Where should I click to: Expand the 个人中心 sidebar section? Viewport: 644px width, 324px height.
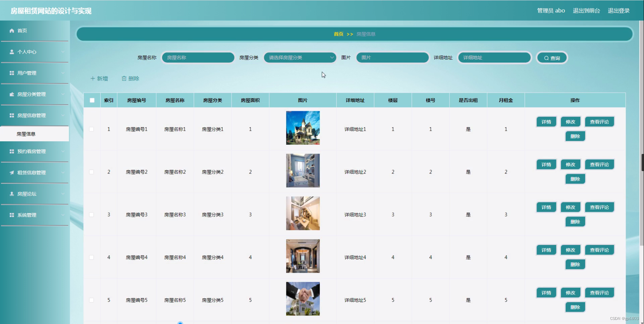point(34,52)
